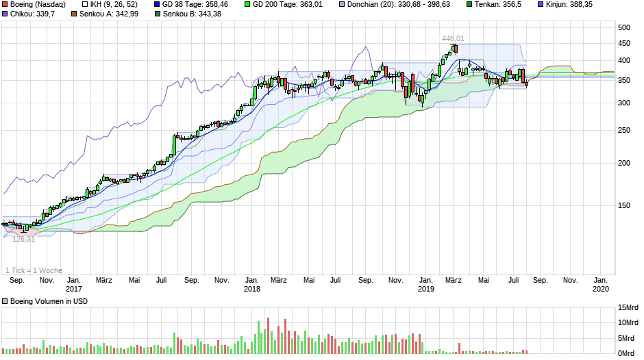Select GD 200 Tage: 363,01 text

pos(288,5)
